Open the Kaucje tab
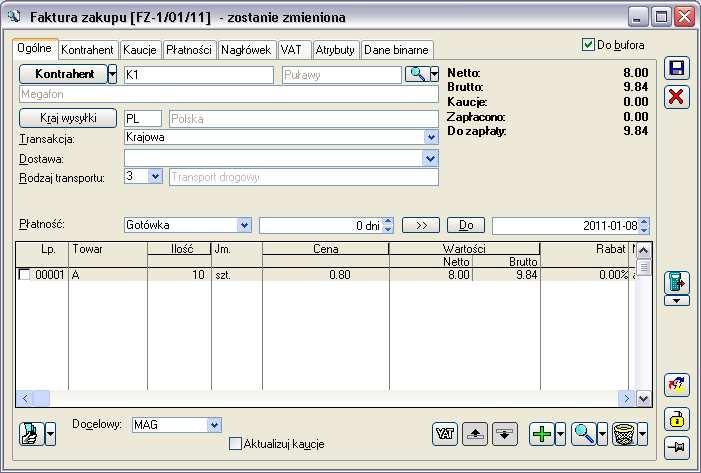 coord(140,50)
